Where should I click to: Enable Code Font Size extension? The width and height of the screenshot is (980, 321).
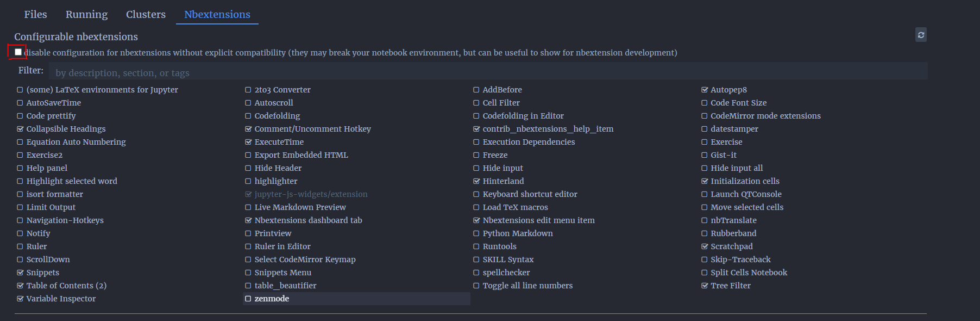(x=705, y=103)
